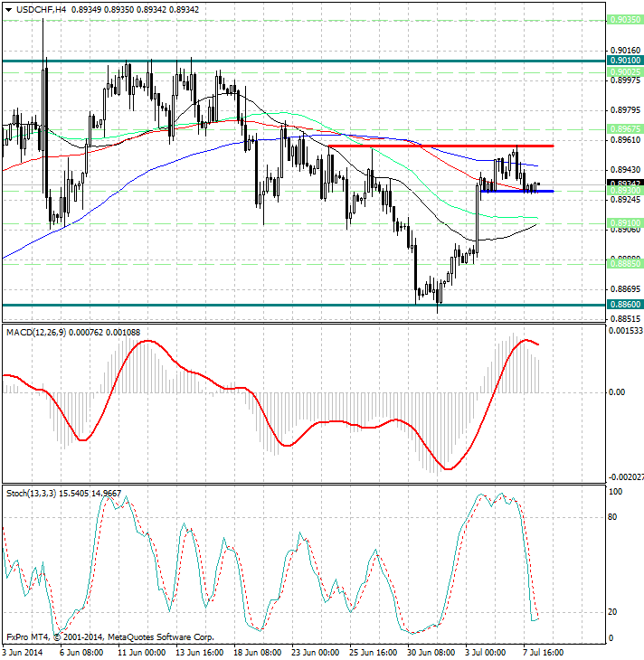This screenshot has width=644, height=660.
Task: Click the green 0.89100 price level label
Action: tap(626, 222)
